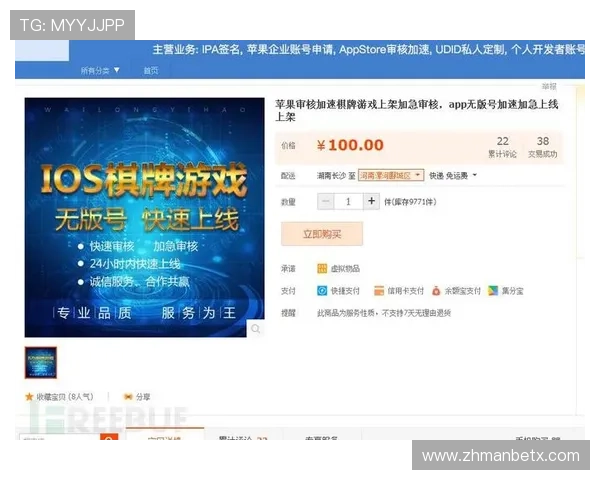Click the 信用卡支付 credit card icon
The image size is (600, 480).
[x=379, y=291]
